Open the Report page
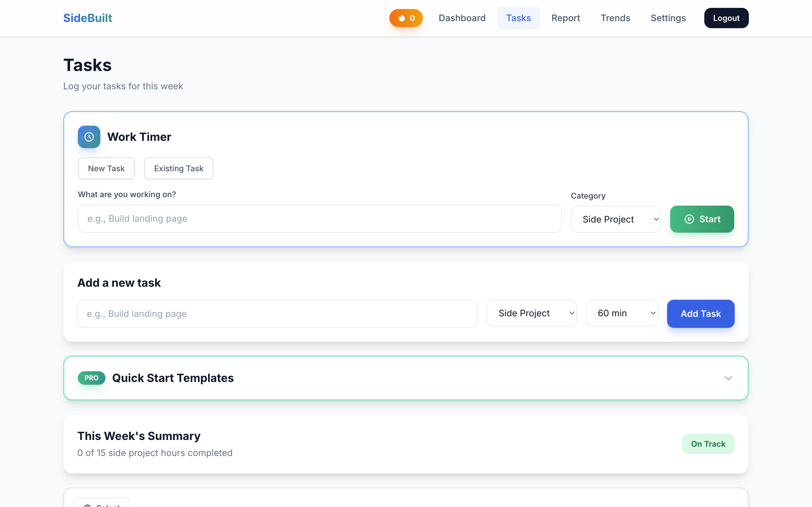The width and height of the screenshot is (812, 507). 566,18
